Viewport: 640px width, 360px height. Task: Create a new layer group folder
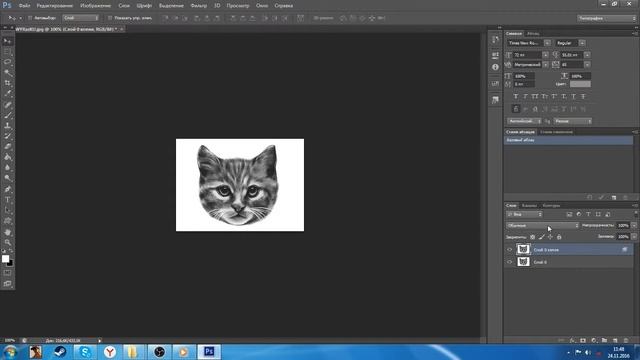click(604, 340)
